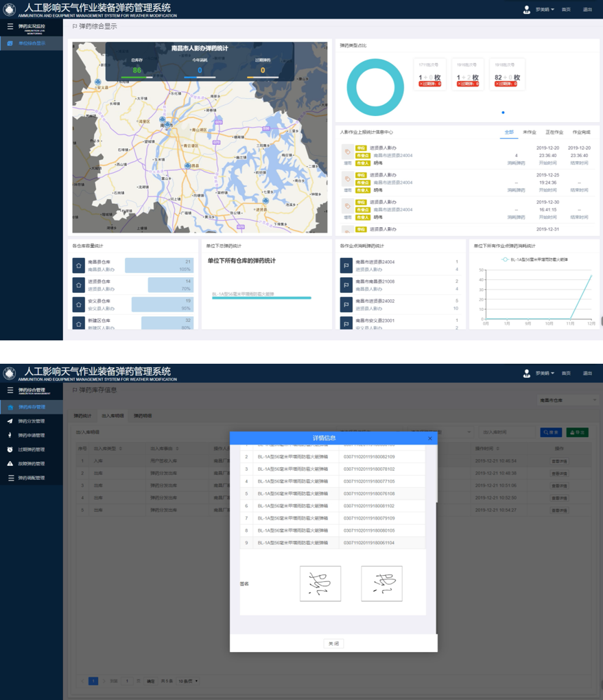The image size is (603, 700).
Task: Click the hamburger menu icon beside 弹药实况监控
Action: (10, 27)
